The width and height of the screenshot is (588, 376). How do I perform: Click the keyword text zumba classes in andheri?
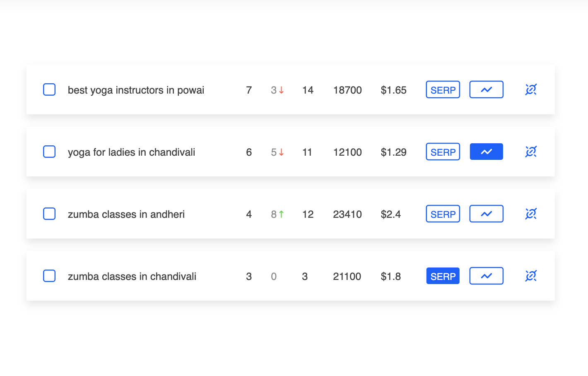126,214
